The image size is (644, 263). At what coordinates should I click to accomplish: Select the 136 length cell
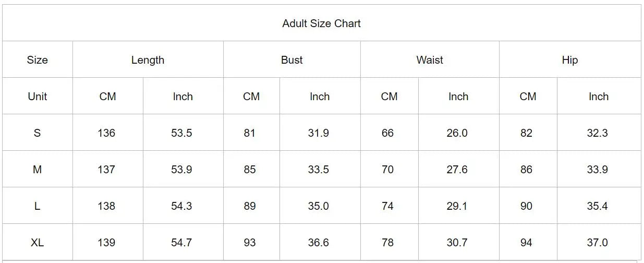pyautogui.click(x=106, y=133)
